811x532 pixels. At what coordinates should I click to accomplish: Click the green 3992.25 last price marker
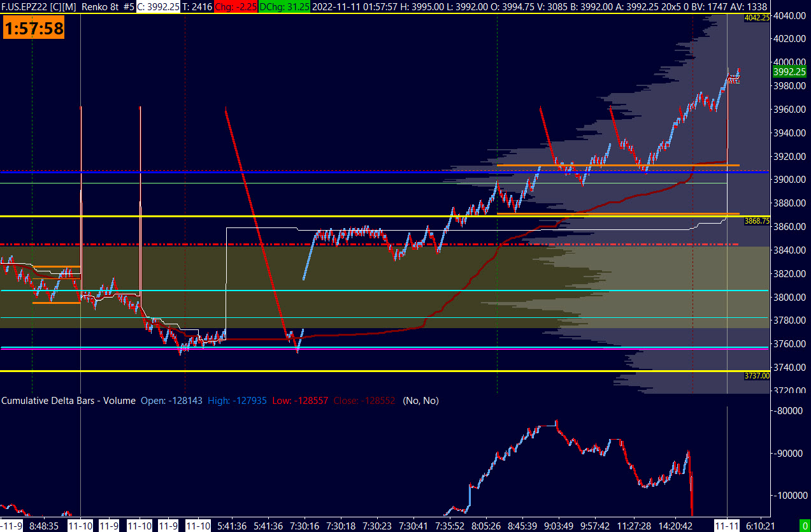tap(789, 71)
